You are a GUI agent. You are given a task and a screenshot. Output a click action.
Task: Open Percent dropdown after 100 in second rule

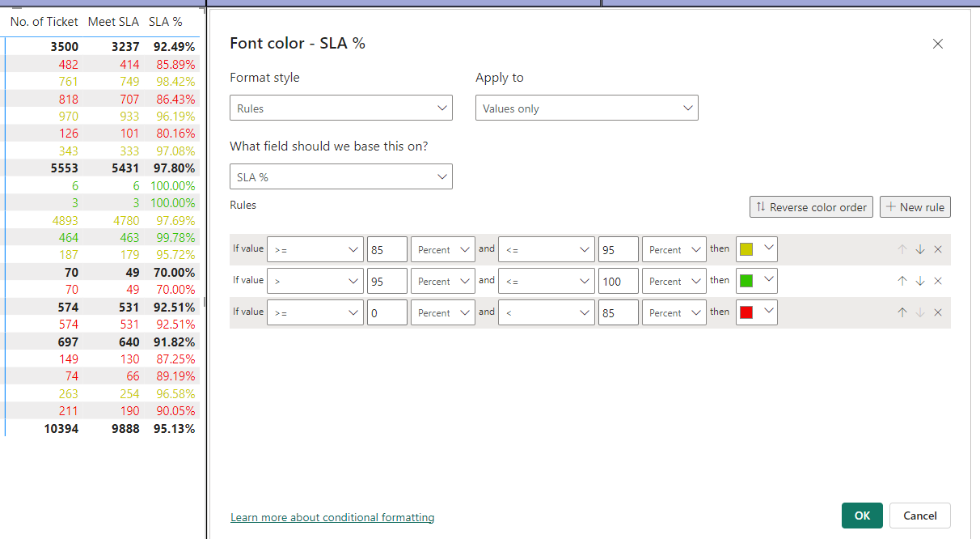click(x=674, y=281)
